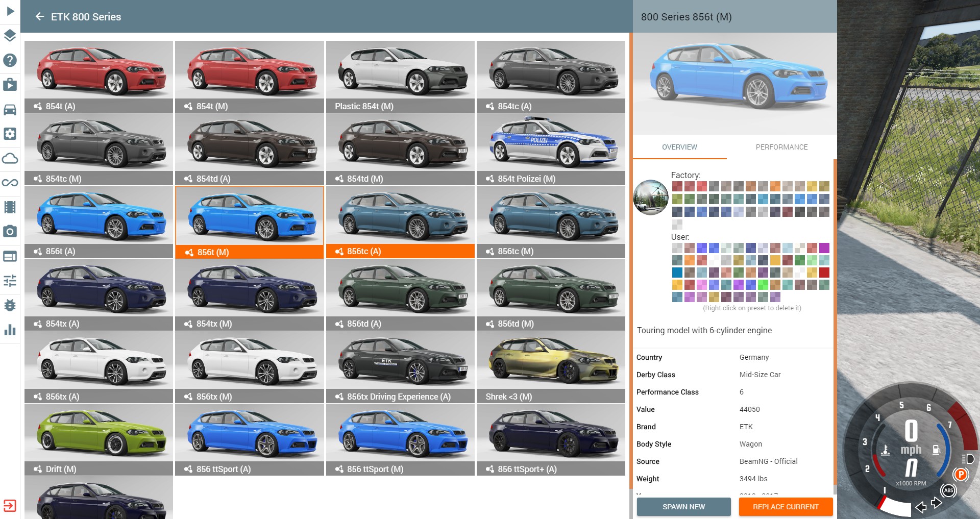Screen dimensions: 980x519
Task: Click the headlight indicator on the gauge
Action: coord(967,459)
